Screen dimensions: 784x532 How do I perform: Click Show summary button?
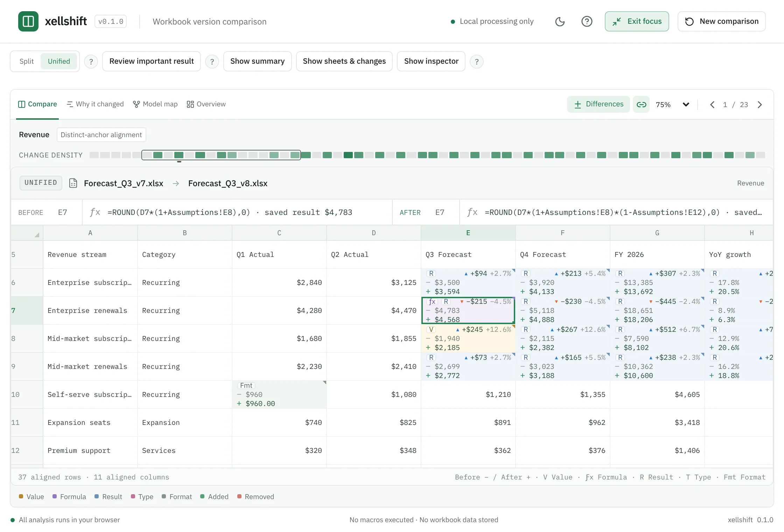tap(258, 61)
